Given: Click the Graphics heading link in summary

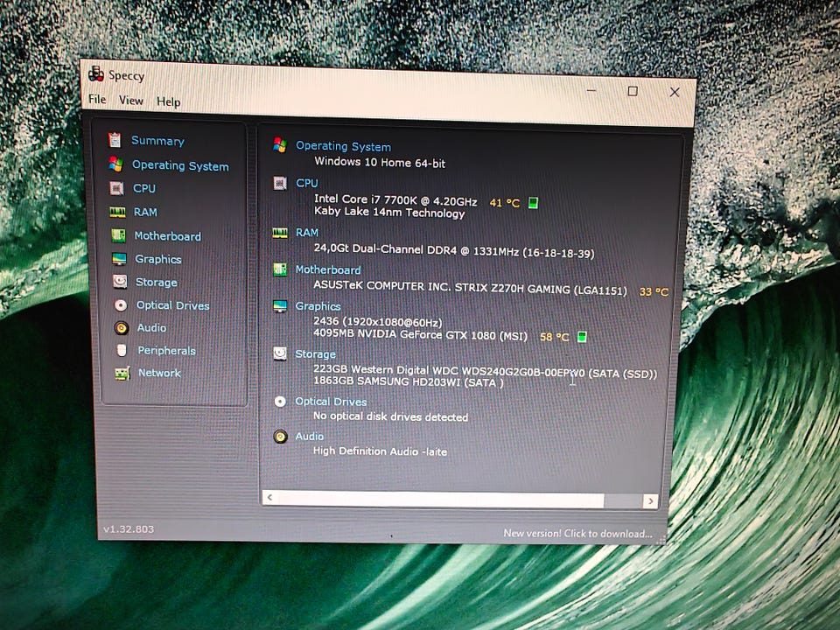Looking at the screenshot, I should (x=318, y=306).
